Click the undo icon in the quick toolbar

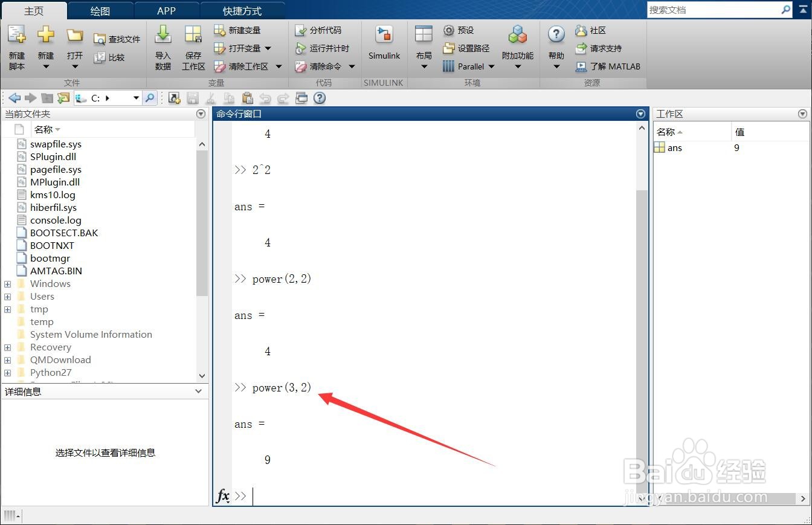click(265, 98)
